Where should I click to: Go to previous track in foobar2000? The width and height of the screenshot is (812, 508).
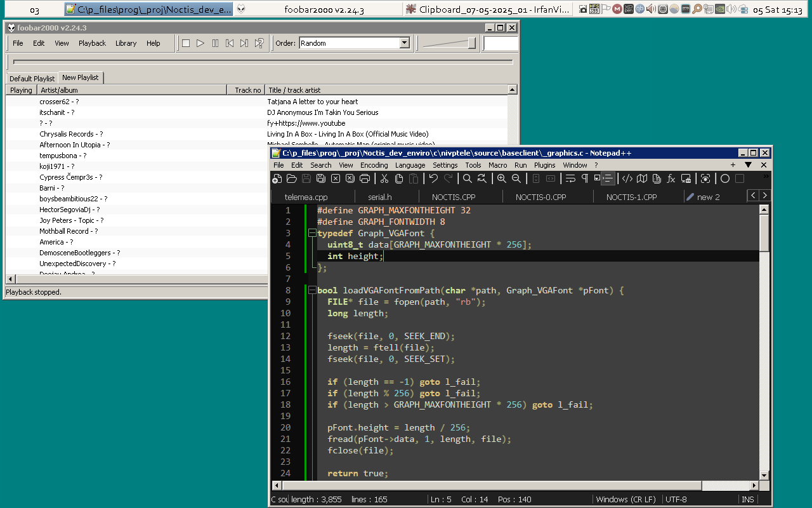tap(230, 43)
